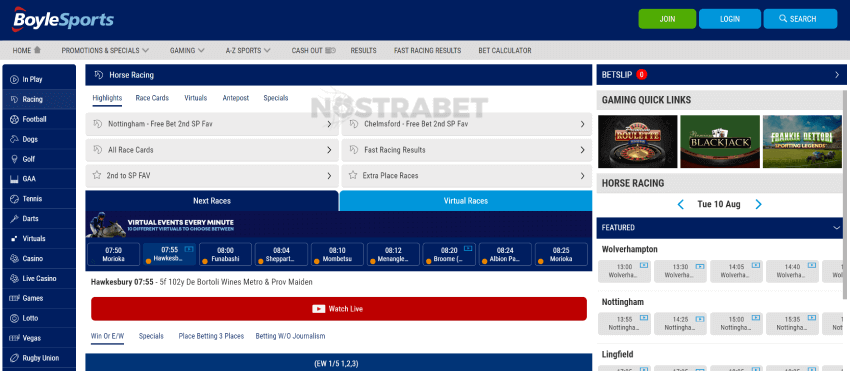This screenshot has height=371, width=850.
Task: Select the 13:00 Wolverhampton race
Action: pyautogui.click(x=624, y=271)
